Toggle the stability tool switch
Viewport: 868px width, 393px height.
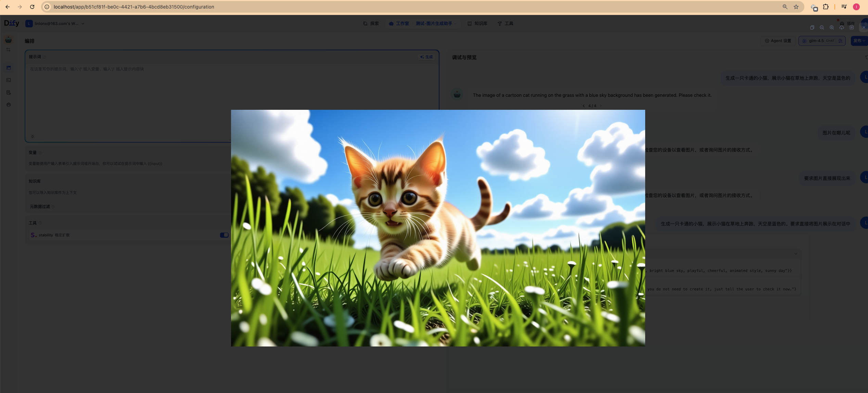point(224,235)
